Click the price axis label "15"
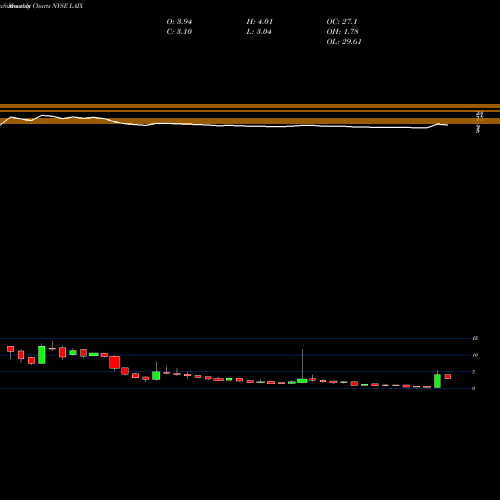The width and height of the screenshot is (500, 500). tap(475, 338)
